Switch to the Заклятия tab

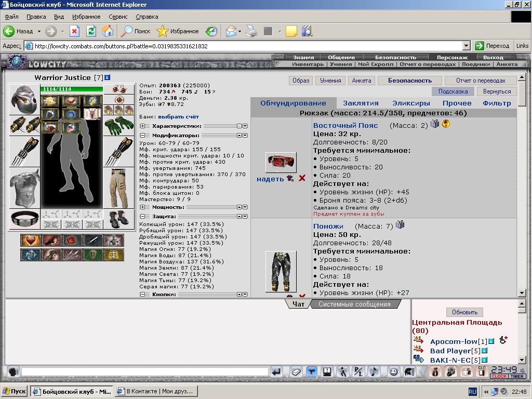coord(361,103)
